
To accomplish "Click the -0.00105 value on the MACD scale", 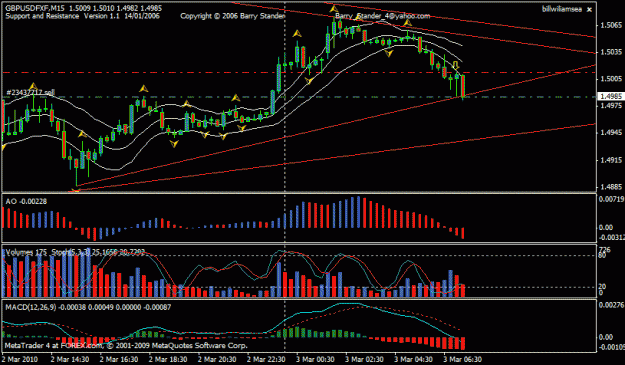I will tap(611, 347).
